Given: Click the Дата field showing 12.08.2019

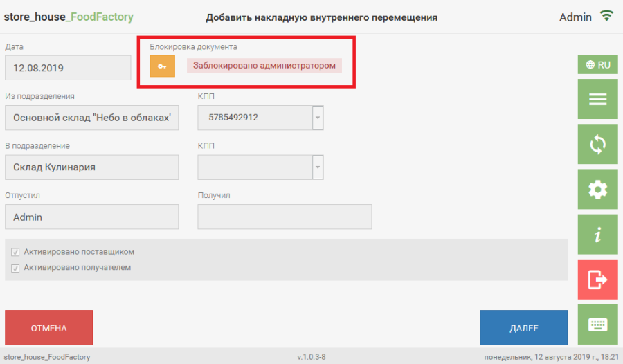Looking at the screenshot, I should (67, 69).
